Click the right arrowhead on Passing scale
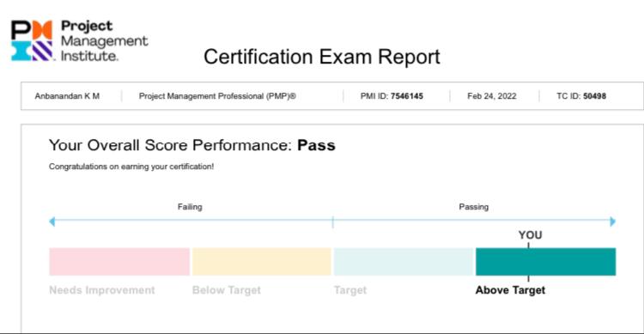 click(x=613, y=222)
